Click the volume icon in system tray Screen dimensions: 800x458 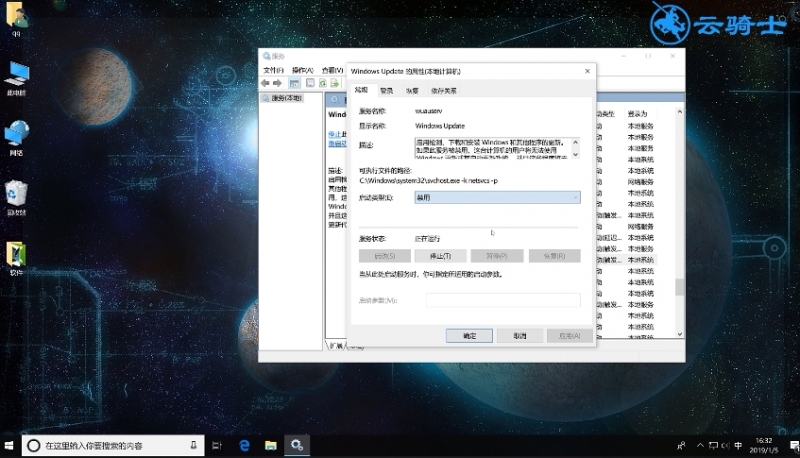(x=726, y=446)
